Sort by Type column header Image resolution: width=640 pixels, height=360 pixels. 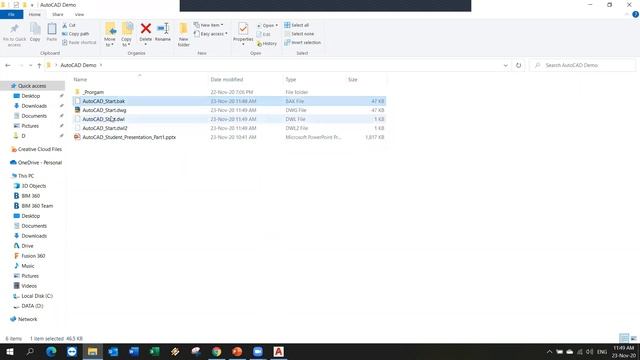pos(291,80)
